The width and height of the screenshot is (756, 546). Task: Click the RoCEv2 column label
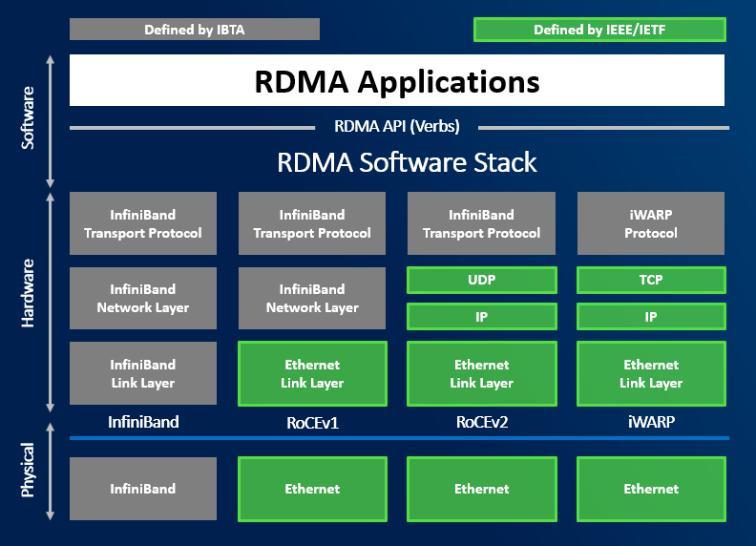[x=481, y=423]
